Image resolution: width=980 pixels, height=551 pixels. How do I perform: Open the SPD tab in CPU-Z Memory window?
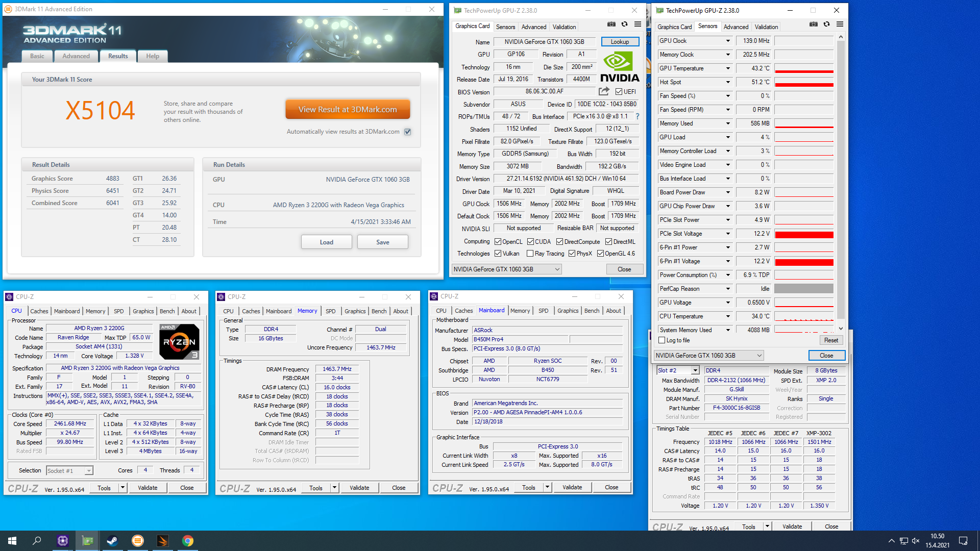tap(331, 311)
